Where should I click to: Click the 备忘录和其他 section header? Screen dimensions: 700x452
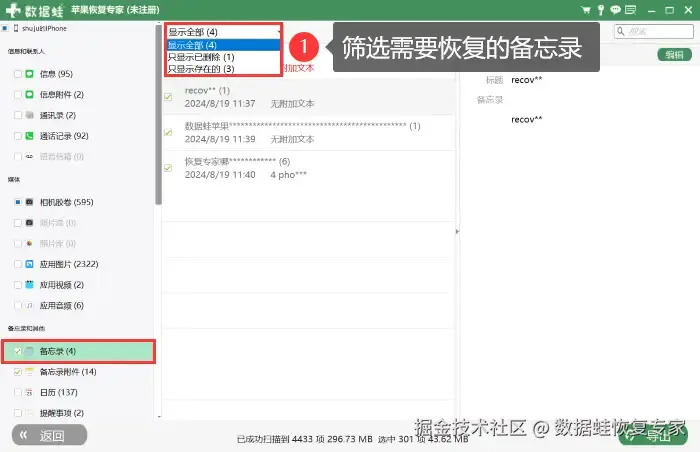point(26,328)
